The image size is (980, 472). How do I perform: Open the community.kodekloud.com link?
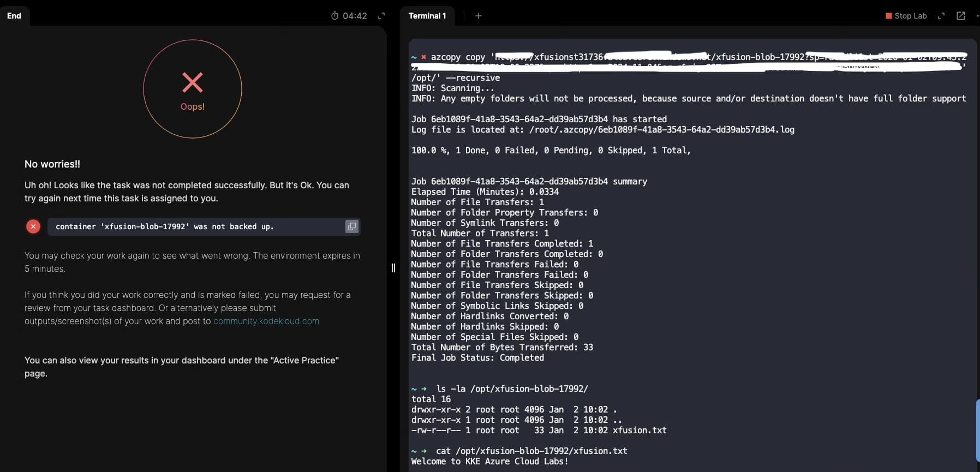pyautogui.click(x=266, y=321)
